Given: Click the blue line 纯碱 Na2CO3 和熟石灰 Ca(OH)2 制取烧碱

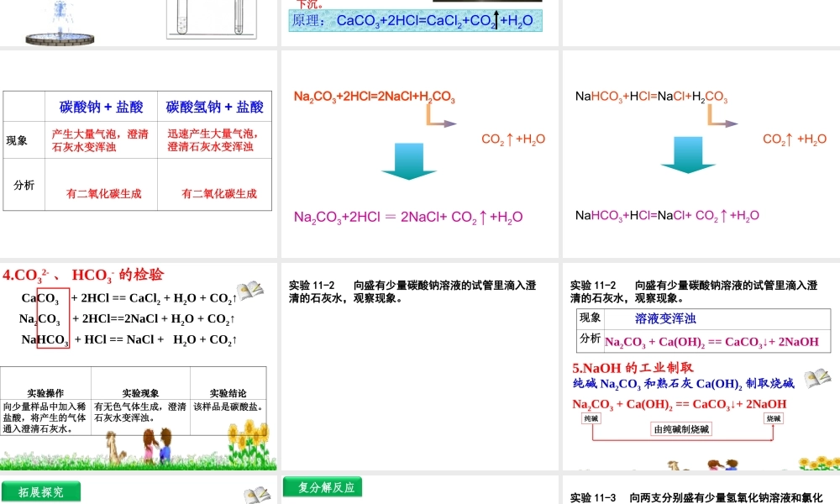Looking at the screenshot, I should [x=684, y=384].
